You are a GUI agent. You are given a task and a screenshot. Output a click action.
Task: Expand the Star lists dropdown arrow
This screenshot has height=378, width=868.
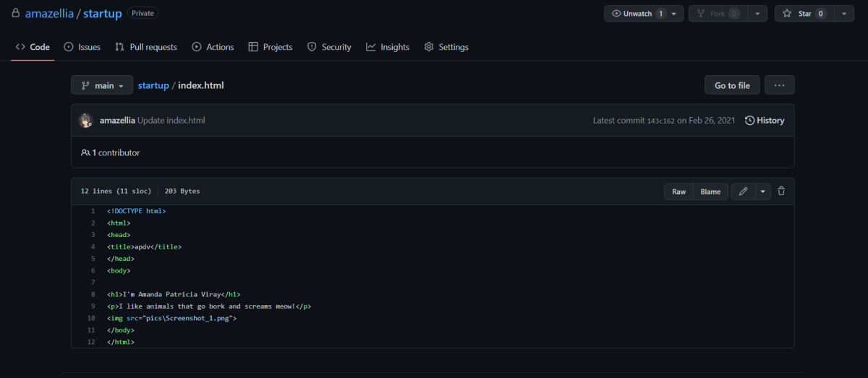click(x=844, y=14)
